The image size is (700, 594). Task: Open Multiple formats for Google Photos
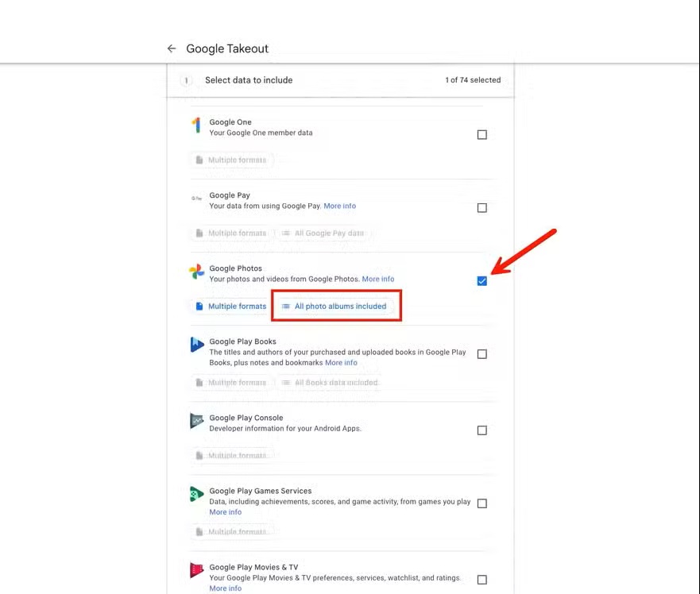(230, 307)
